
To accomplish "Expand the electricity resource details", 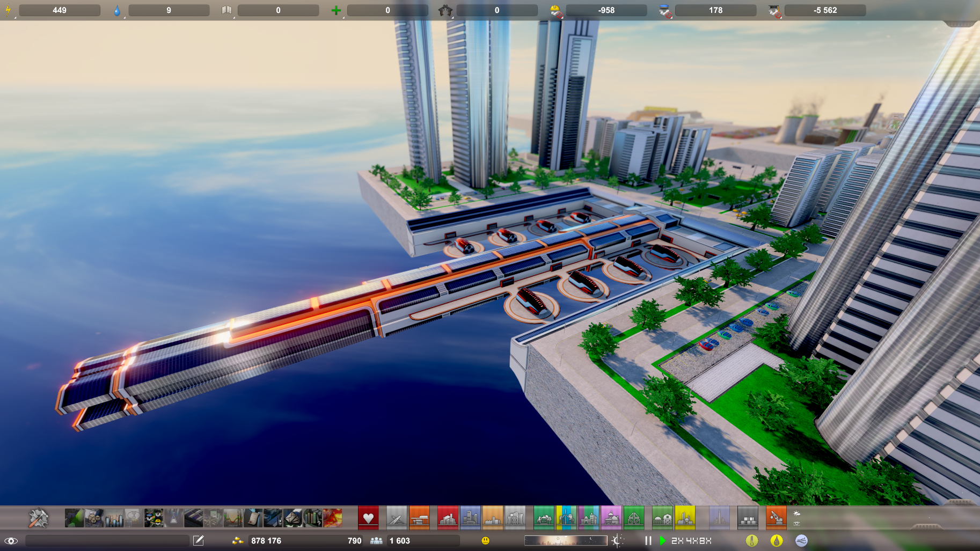I will 9,10.
